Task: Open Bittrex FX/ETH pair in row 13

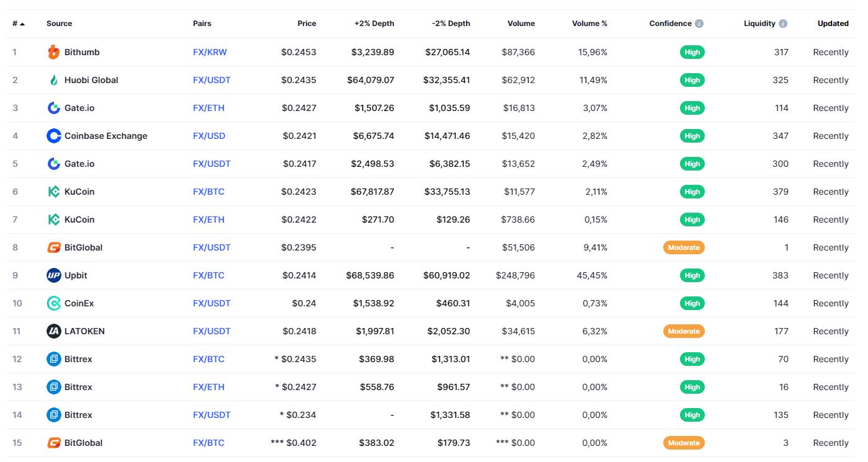Action: coord(208,387)
